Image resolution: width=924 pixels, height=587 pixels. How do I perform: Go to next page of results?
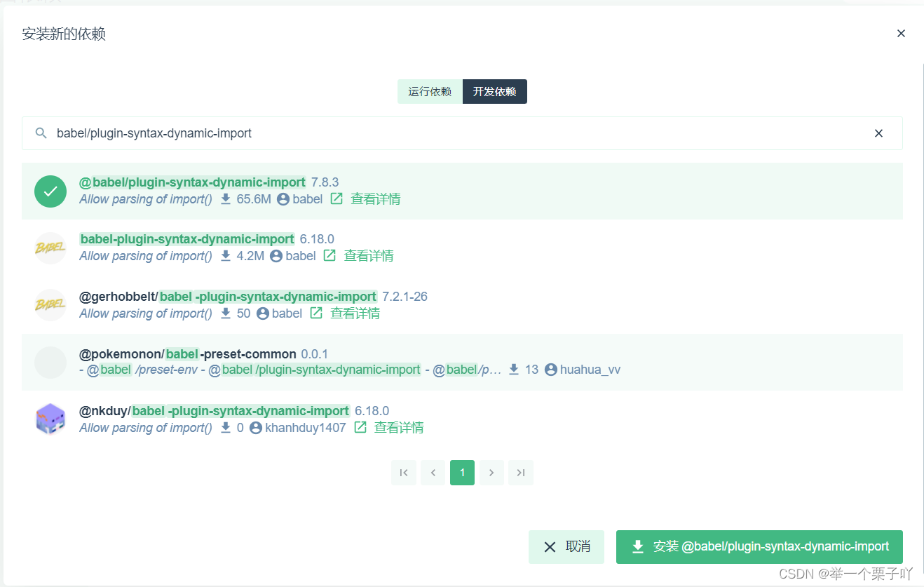[x=491, y=473]
